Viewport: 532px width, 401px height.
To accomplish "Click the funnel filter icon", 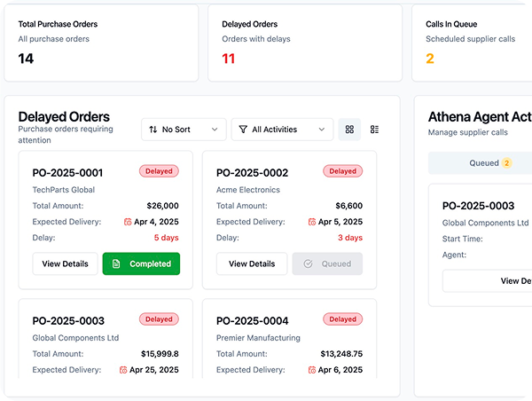I will coord(243,130).
